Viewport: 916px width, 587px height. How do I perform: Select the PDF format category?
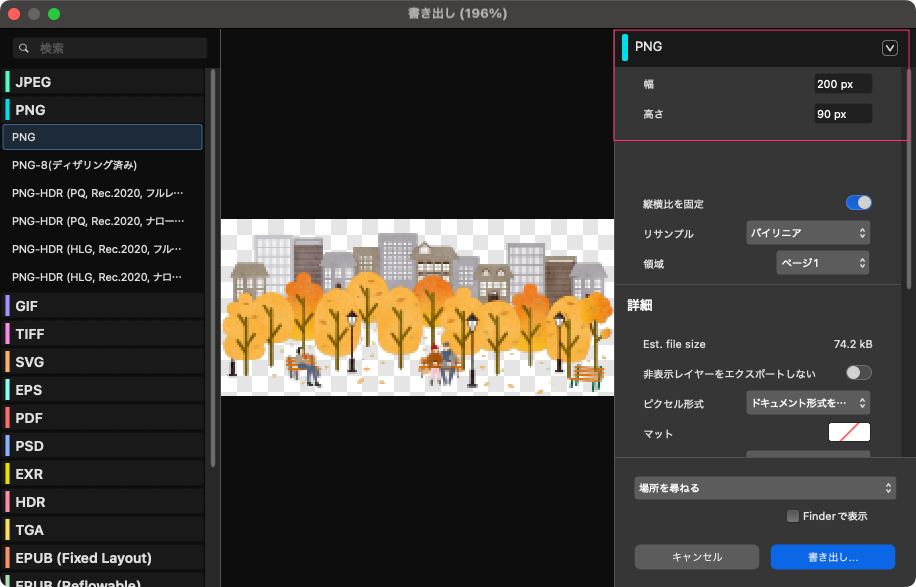30,418
